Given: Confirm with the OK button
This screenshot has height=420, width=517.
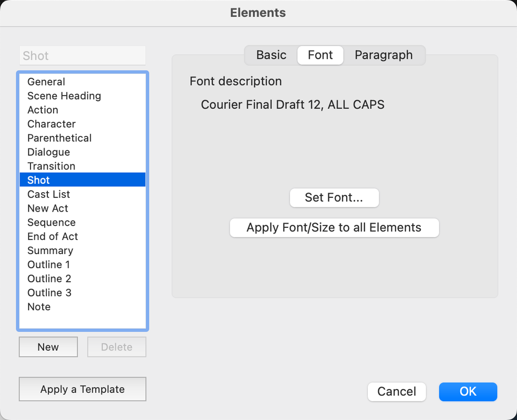Looking at the screenshot, I should click(x=468, y=392).
